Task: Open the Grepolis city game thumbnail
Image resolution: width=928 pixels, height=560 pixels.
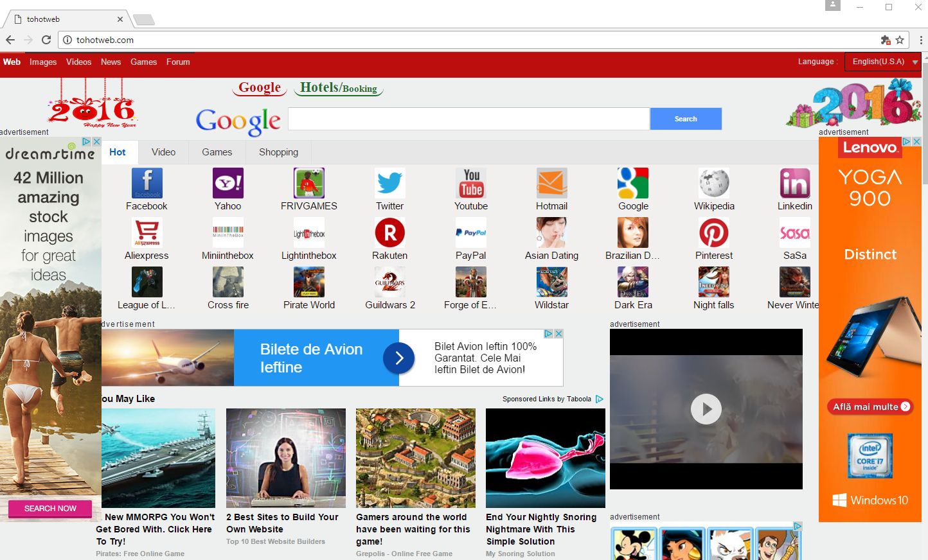Action: [416, 458]
